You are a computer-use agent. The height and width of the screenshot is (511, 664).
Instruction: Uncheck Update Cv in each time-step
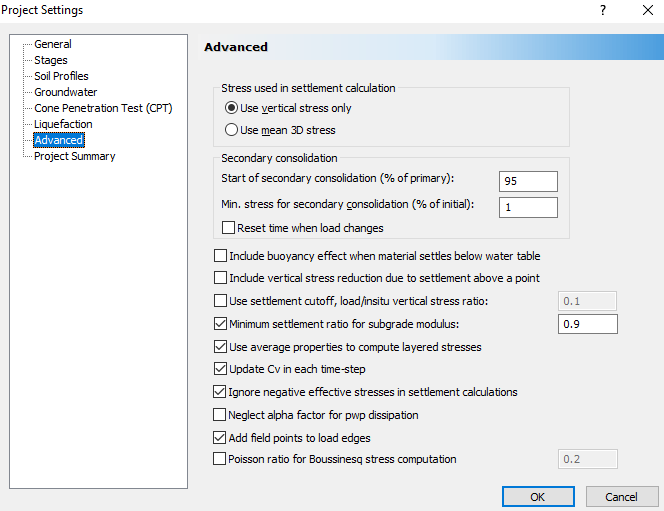pyautogui.click(x=221, y=369)
